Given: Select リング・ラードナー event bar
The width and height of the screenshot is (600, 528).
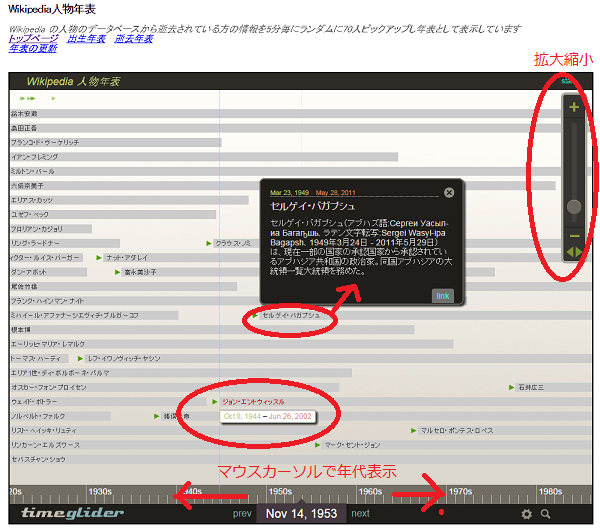Looking at the screenshot, I should 65,243.
